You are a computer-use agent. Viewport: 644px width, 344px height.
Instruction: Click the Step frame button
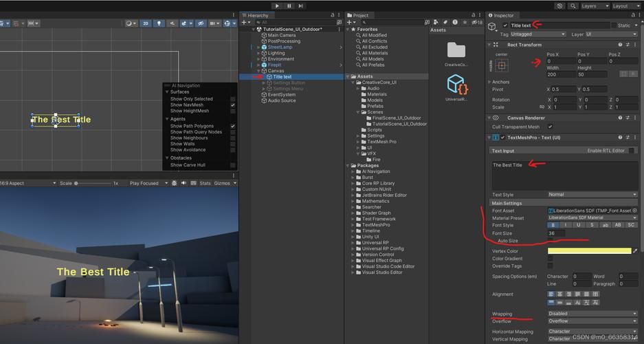point(300,6)
